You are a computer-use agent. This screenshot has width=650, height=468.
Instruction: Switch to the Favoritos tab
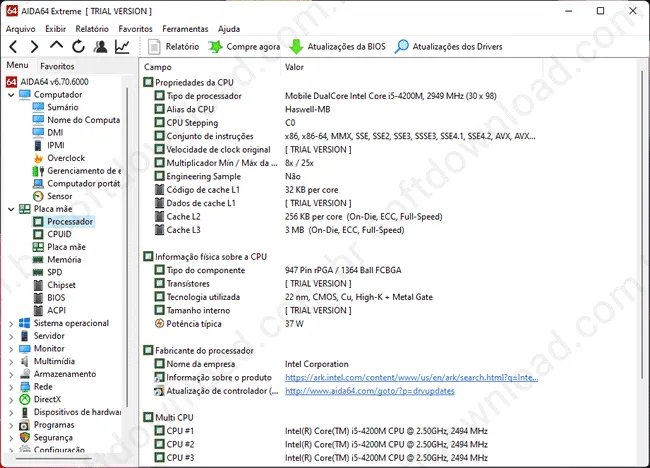57,66
